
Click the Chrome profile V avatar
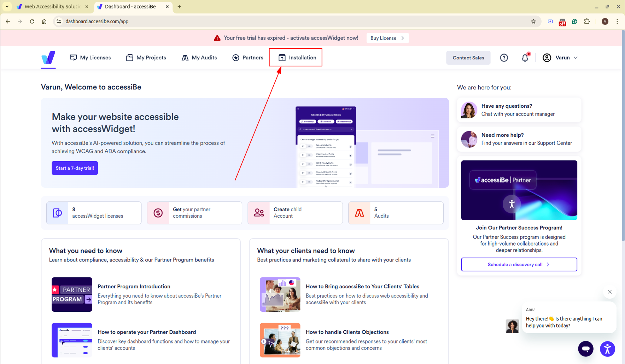605,22
